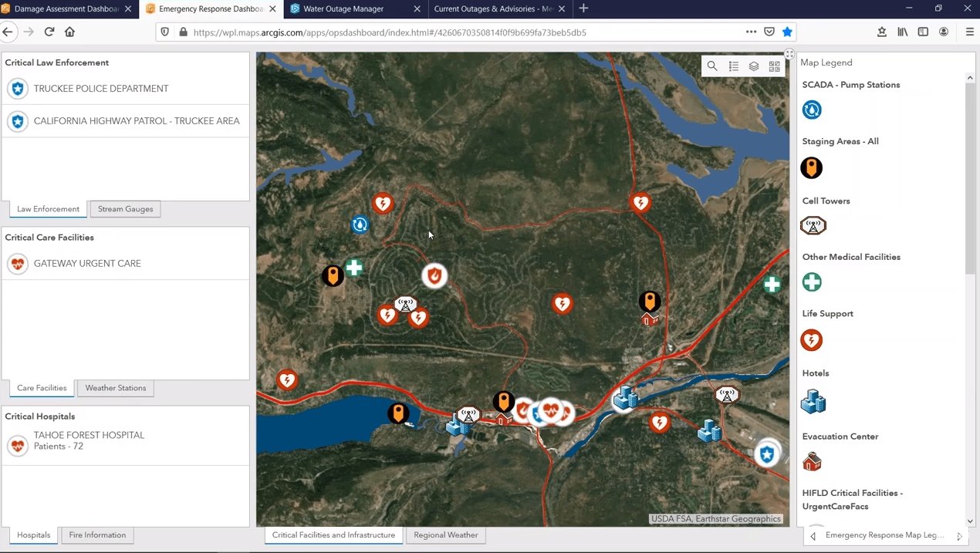Screen dimensions: 980x553
Task: Click the Truckee Police Department badge icon
Action: click(x=18, y=89)
